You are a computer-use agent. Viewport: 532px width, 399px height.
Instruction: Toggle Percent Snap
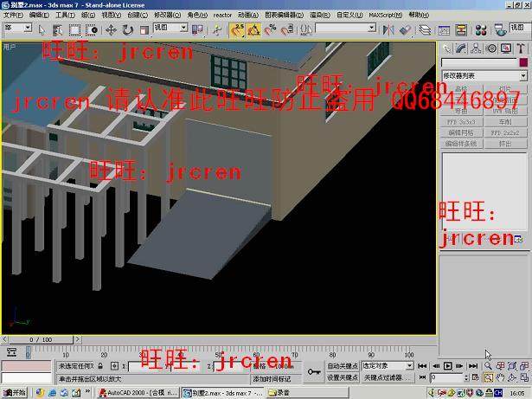tap(271, 30)
